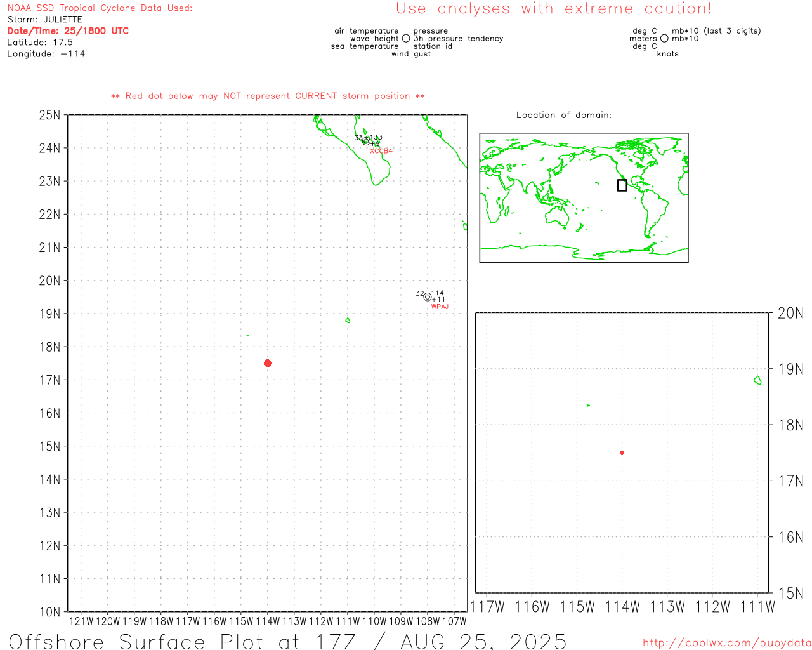This screenshot has height=650, width=812.
Task: Click the '121W' longitude label on main map
Action: pos(81,621)
